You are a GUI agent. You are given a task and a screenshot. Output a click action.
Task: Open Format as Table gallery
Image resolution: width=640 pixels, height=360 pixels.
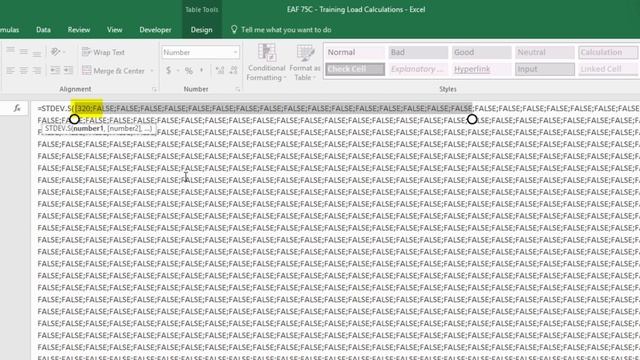point(305,62)
